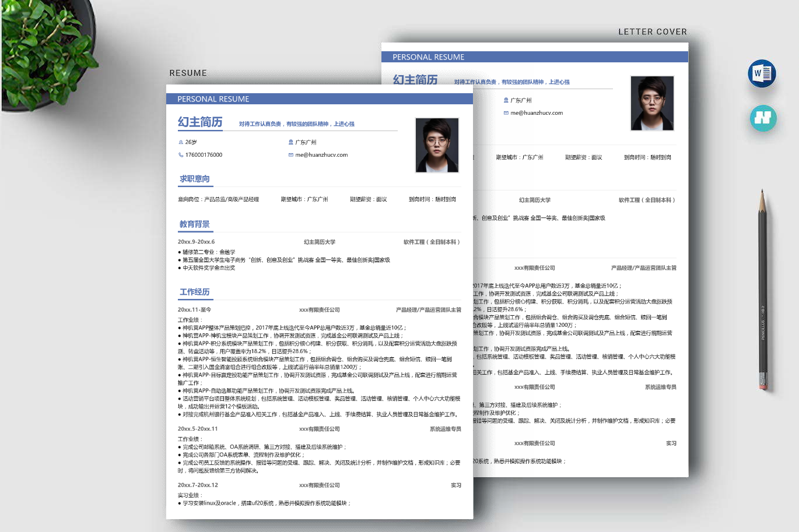Image resolution: width=799 pixels, height=532 pixels.
Task: Click xxx有限责任公司 in the 20xx.11-至今 row
Action: coord(320,310)
